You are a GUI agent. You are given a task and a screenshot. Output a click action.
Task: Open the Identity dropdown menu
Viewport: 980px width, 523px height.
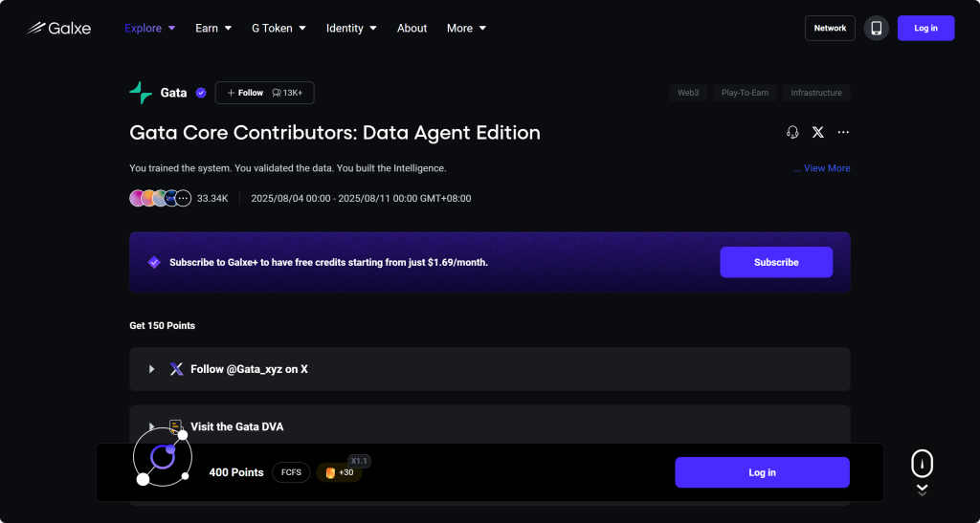(x=351, y=28)
